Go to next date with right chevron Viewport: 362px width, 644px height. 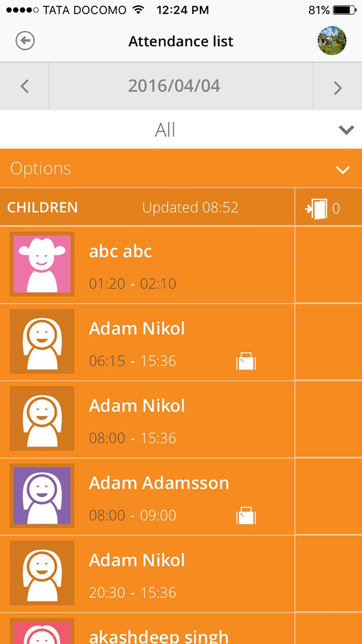337,88
